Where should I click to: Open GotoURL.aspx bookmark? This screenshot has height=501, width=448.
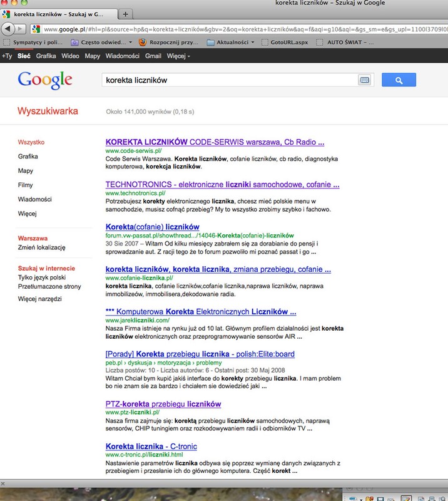(x=285, y=42)
